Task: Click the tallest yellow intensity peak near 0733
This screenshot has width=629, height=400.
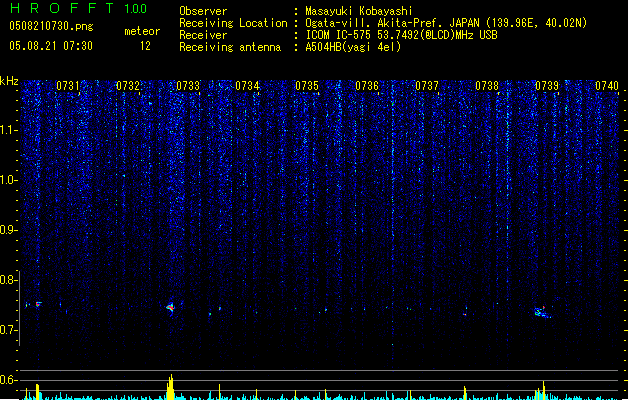Action: click(170, 387)
